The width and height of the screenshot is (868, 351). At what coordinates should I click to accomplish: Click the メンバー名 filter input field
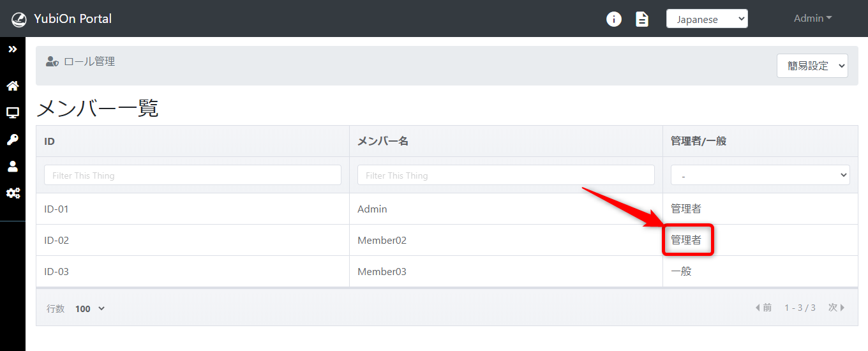click(505, 175)
